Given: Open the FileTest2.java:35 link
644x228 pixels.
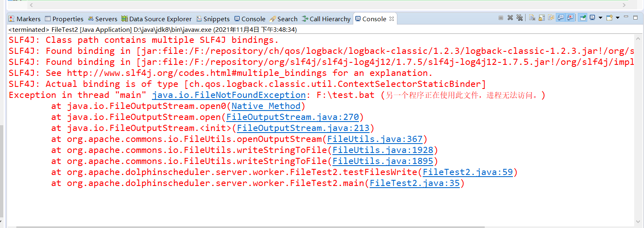Looking at the screenshot, I should point(415,183).
